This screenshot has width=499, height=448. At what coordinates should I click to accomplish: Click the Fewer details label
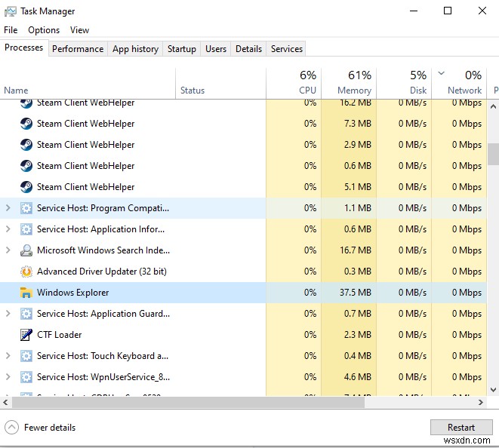click(x=50, y=428)
